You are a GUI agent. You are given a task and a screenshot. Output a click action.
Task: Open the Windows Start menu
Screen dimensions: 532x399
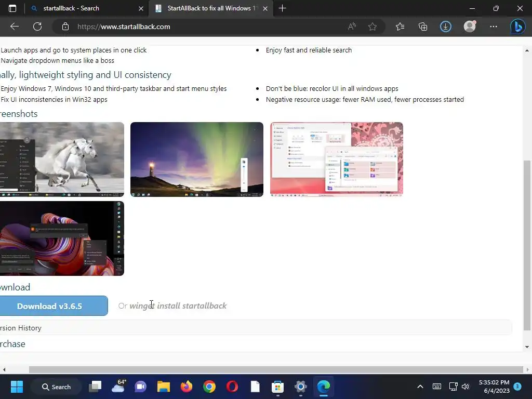[17, 387]
